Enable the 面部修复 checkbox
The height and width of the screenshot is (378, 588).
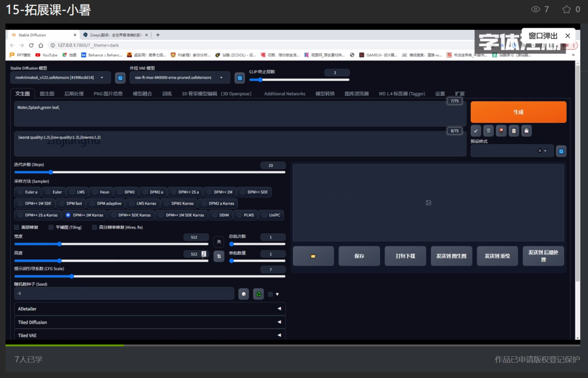(x=16, y=227)
